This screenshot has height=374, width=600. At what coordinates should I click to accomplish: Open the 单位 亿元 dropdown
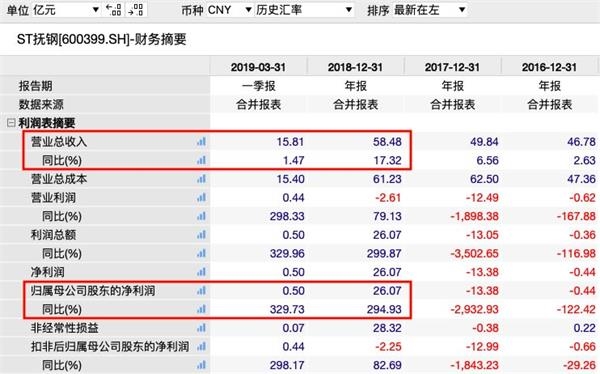(66, 10)
